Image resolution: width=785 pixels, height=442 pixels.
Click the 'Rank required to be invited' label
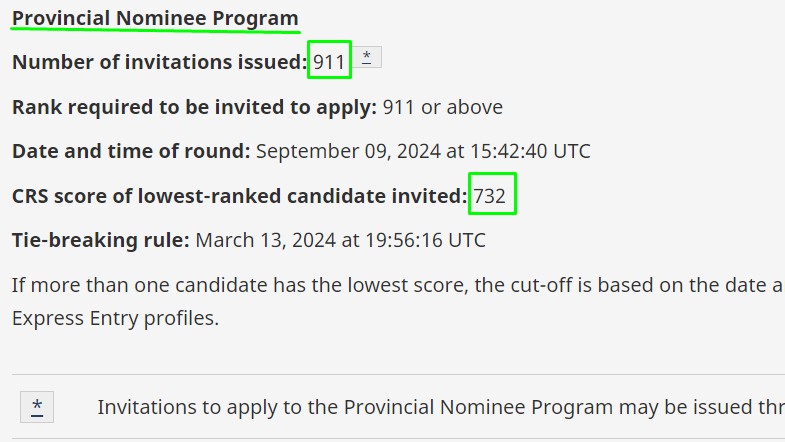click(x=194, y=107)
